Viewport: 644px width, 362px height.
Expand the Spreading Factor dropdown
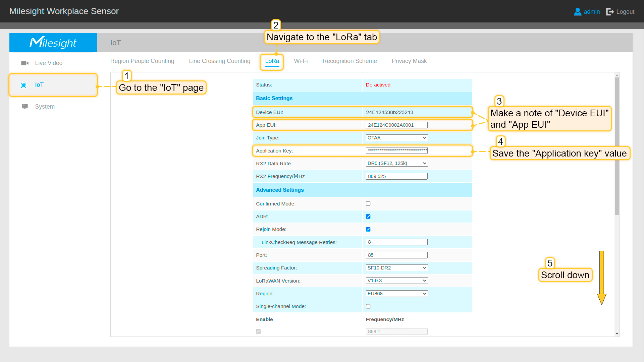coord(396,268)
